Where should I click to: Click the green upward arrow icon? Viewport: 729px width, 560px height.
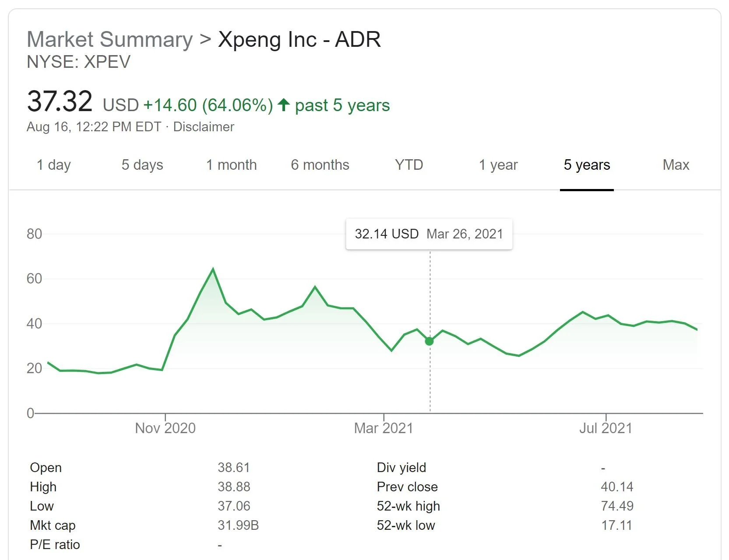click(x=284, y=105)
